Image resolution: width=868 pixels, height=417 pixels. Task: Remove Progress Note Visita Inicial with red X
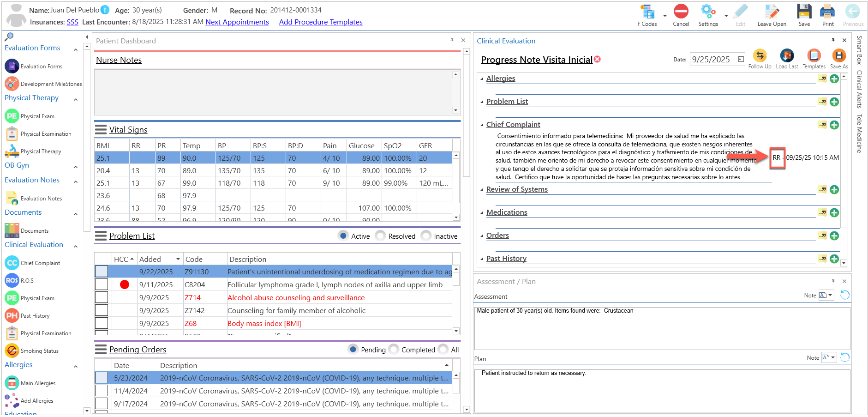pos(597,59)
